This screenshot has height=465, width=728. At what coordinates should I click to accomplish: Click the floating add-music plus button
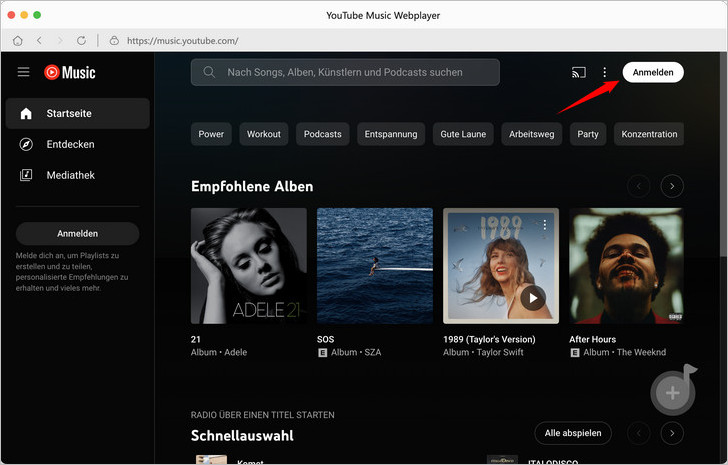(673, 393)
